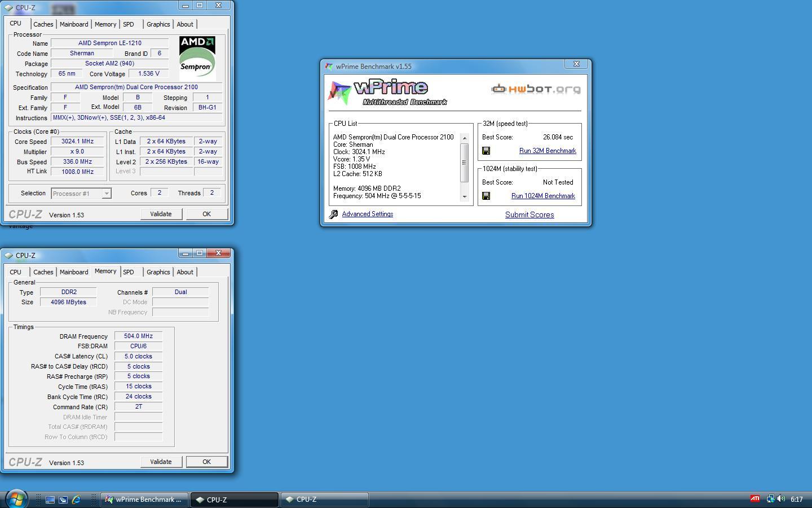Switch to Memory tab in upper CPU-Z
812x508 pixels.
tap(105, 24)
